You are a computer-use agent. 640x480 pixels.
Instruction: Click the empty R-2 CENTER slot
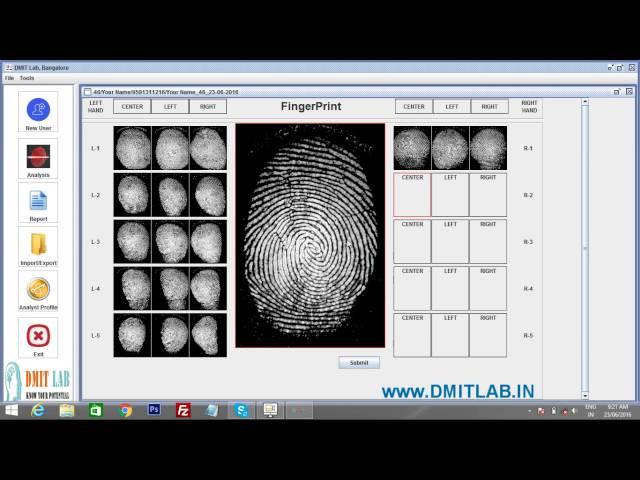point(412,195)
